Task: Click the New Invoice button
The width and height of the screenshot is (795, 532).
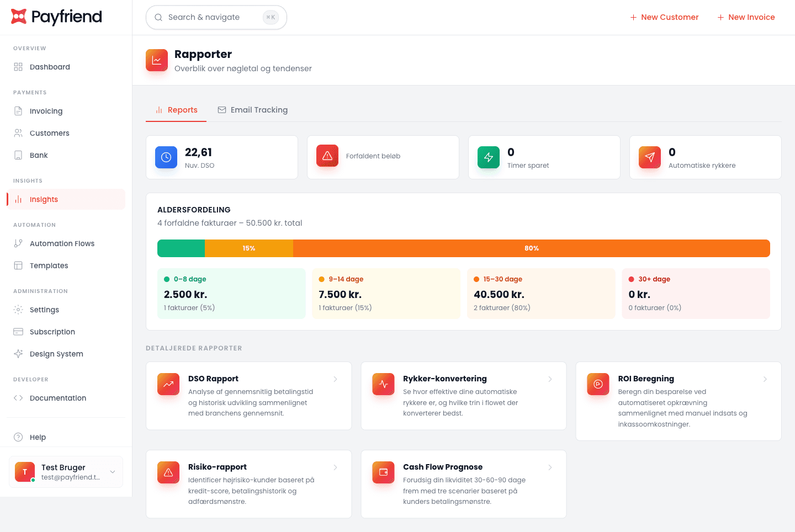Action: [x=746, y=17]
